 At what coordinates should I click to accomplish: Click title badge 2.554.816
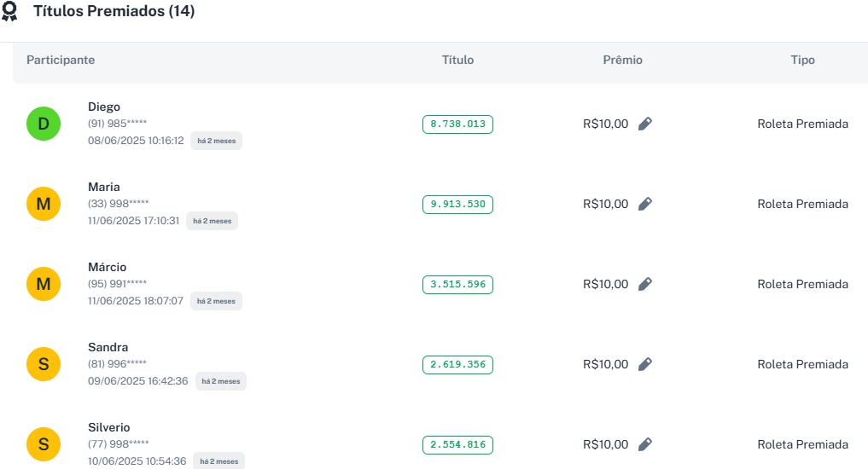click(x=457, y=445)
